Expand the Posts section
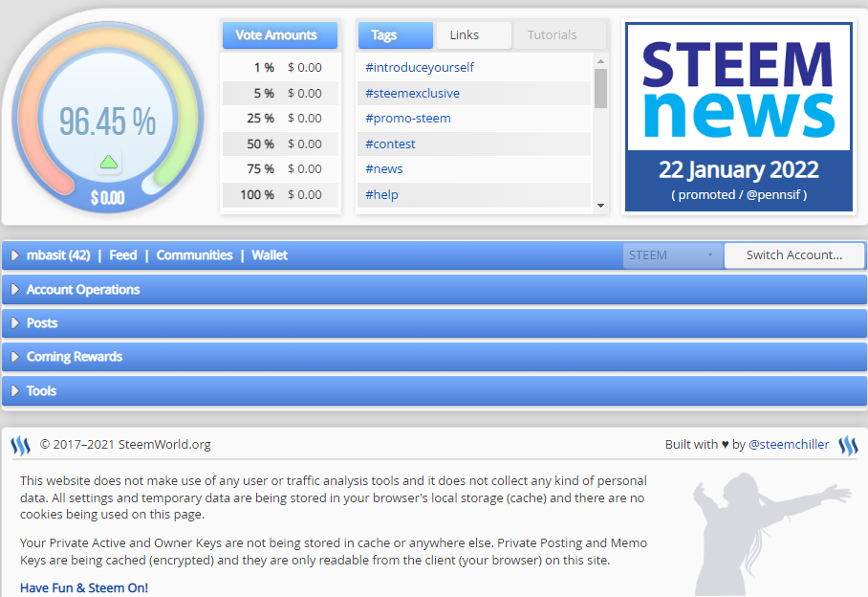This screenshot has width=868, height=597. 434,323
